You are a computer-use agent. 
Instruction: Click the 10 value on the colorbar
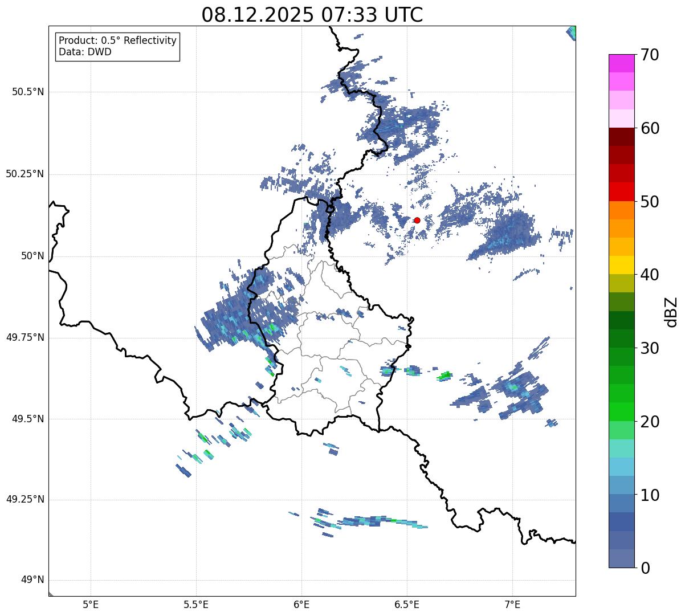pos(650,495)
